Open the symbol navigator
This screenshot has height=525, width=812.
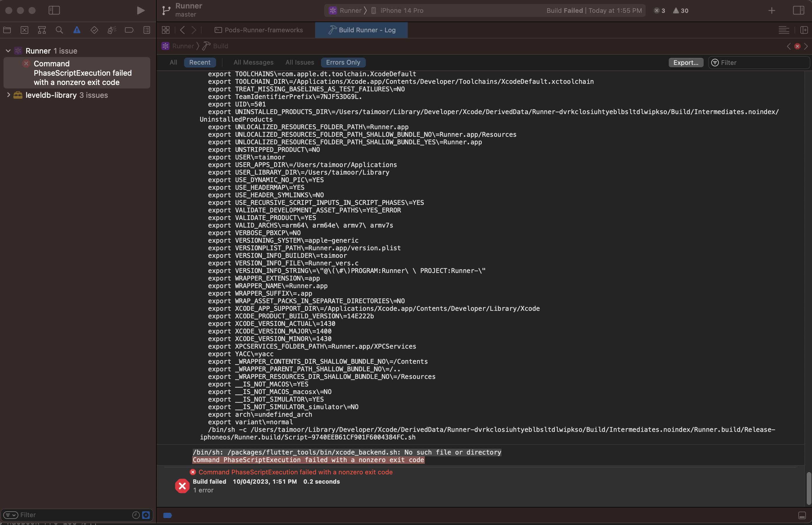42,30
